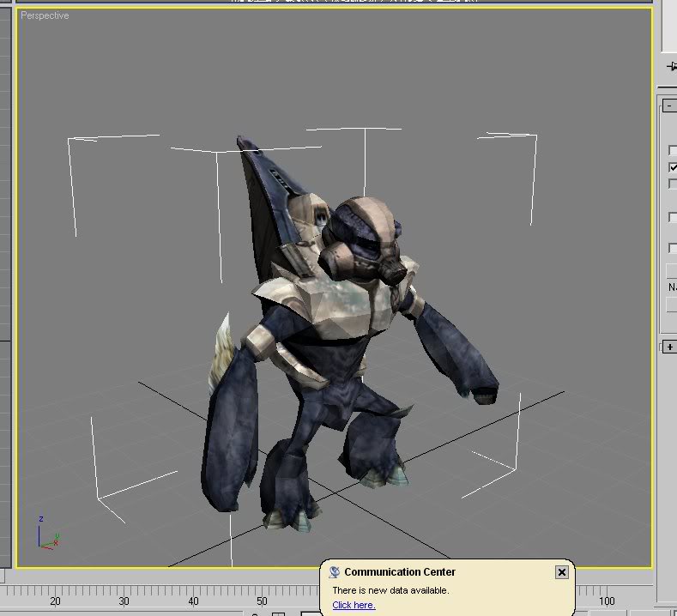677x616 pixels.
Task: Jump to frame 30 on the time ruler
Action: pyautogui.click(x=124, y=601)
